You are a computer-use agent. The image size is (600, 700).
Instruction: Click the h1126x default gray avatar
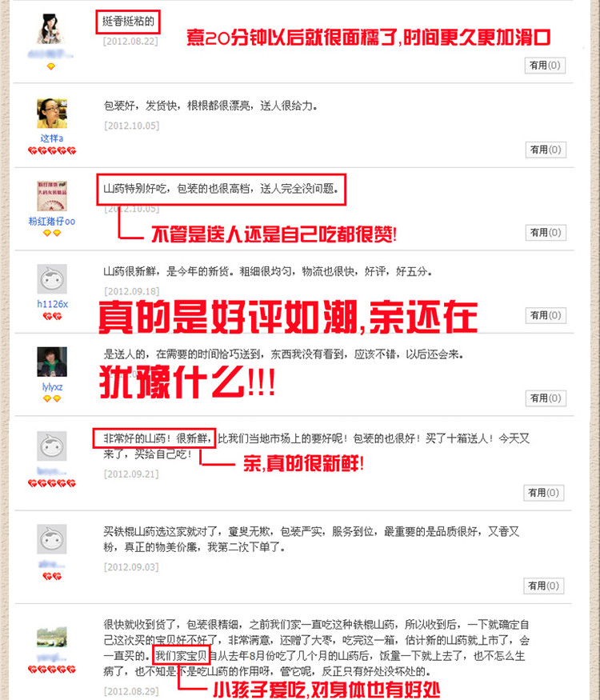pyautogui.click(x=52, y=279)
